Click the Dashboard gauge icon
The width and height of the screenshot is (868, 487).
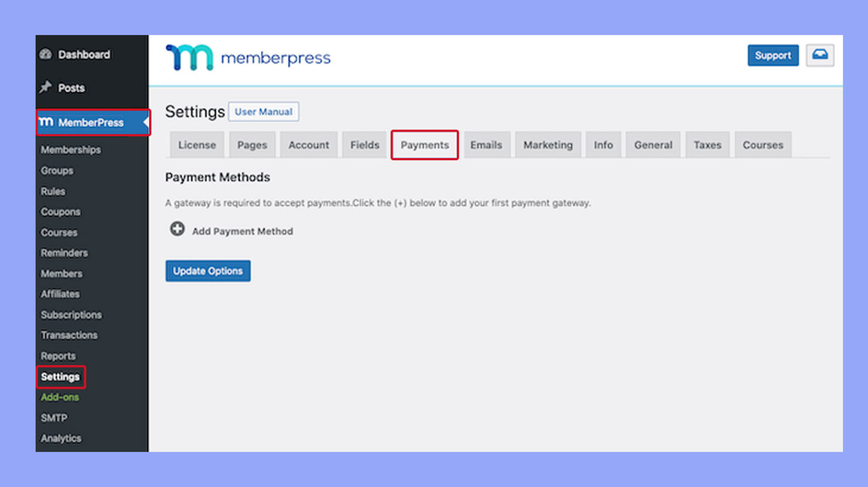[47, 54]
